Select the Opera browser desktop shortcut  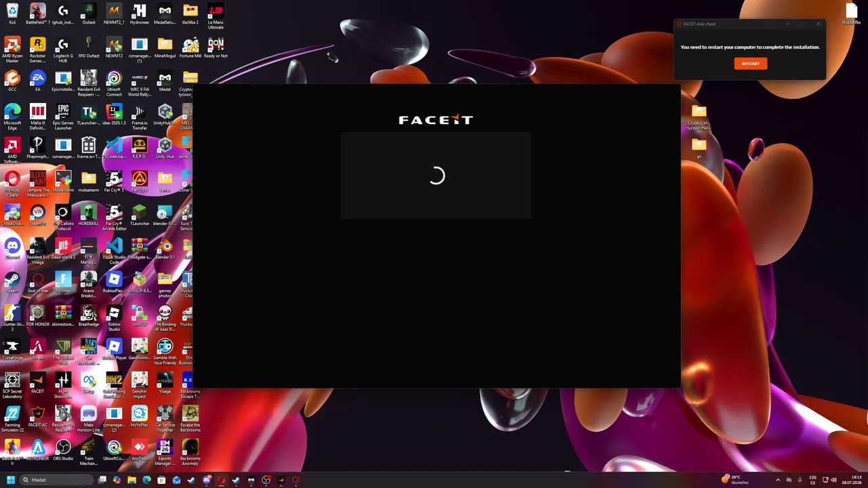(x=12, y=184)
